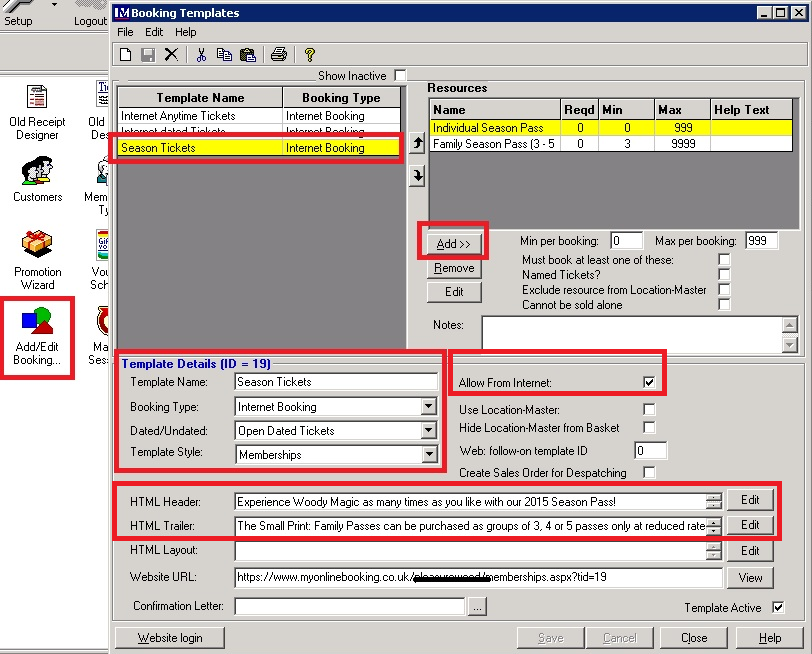Click the Template Name column header
The width and height of the screenshot is (812, 654).
coord(200,98)
